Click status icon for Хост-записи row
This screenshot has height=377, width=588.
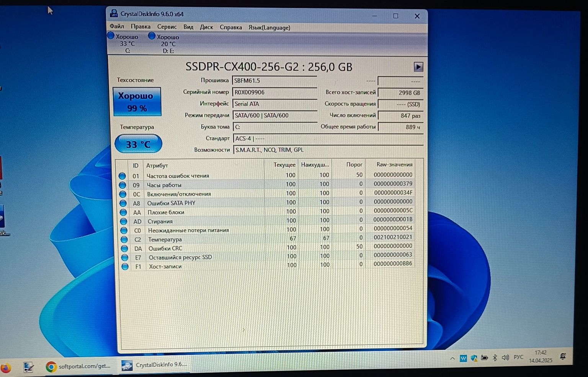coord(125,266)
